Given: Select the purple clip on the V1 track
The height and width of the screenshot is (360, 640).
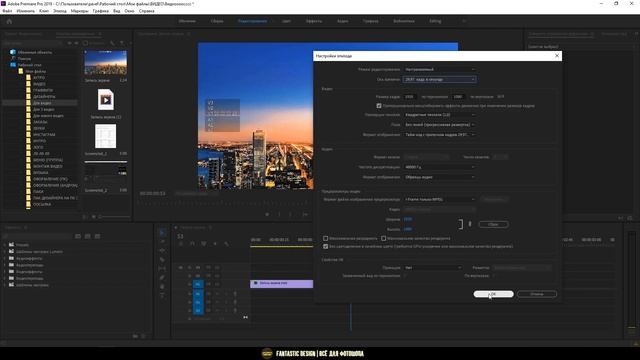Looking at the screenshot, I should pos(282,284).
